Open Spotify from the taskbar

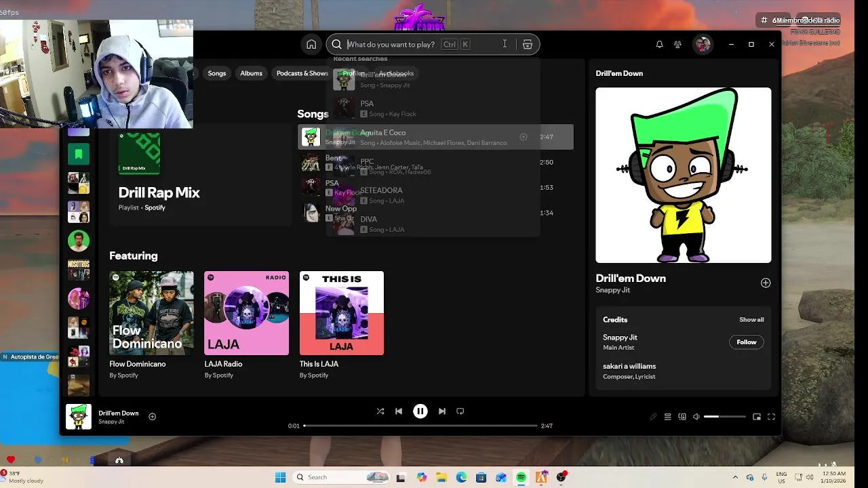pyautogui.click(x=521, y=477)
